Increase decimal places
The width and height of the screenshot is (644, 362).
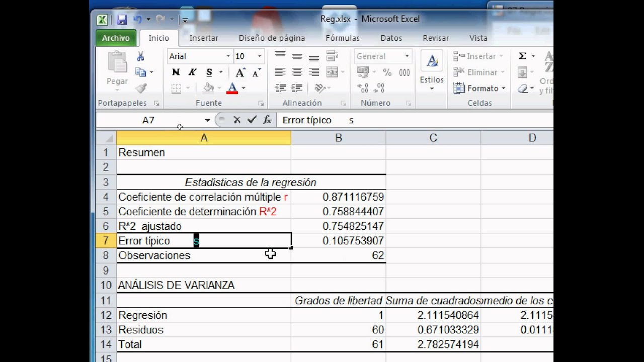363,88
